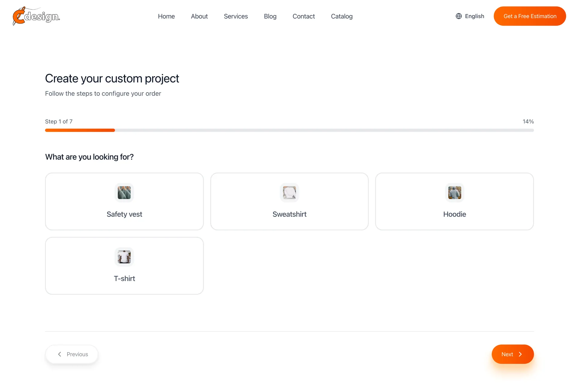Click the right chevron in Next button
Image resolution: width=579 pixels, height=392 pixels.
(520, 354)
